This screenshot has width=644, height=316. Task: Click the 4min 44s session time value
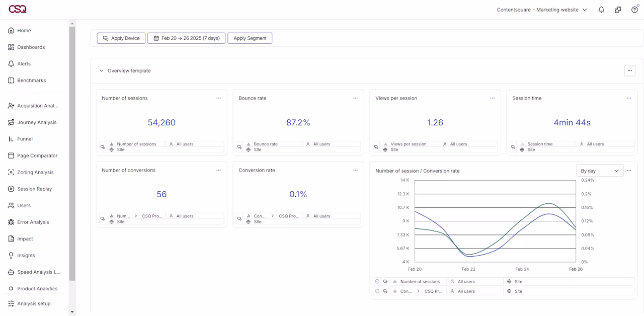(x=572, y=122)
